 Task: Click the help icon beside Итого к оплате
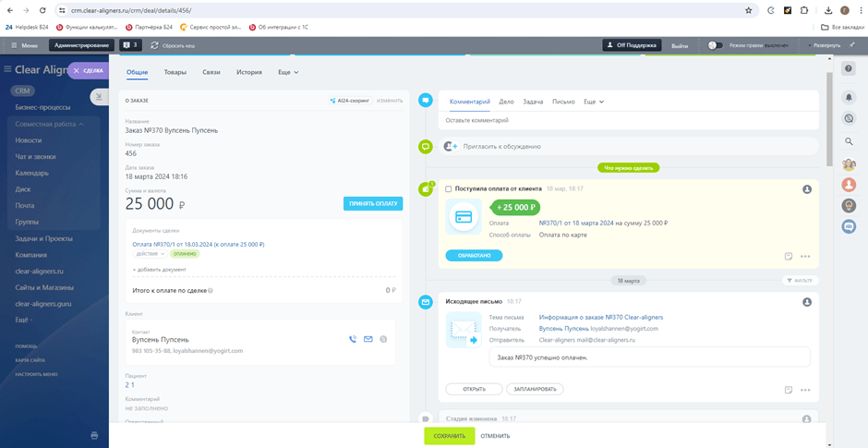pos(211,290)
